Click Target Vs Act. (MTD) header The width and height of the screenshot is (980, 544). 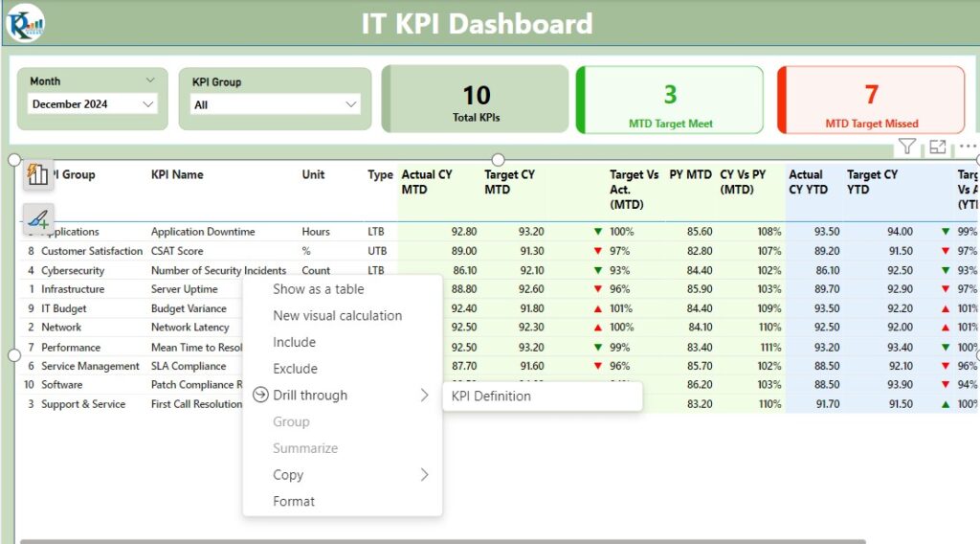click(x=634, y=190)
